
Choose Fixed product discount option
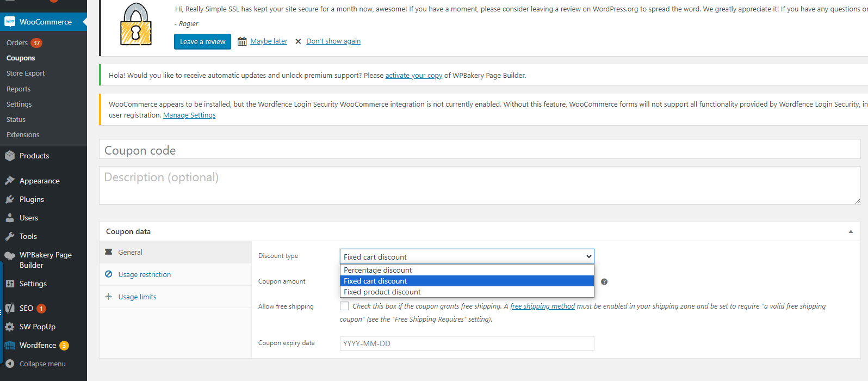[467, 292]
